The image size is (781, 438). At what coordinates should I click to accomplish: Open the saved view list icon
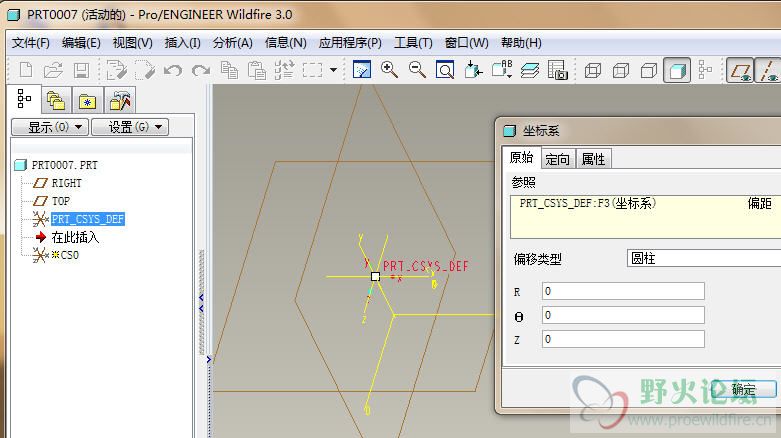(502, 70)
